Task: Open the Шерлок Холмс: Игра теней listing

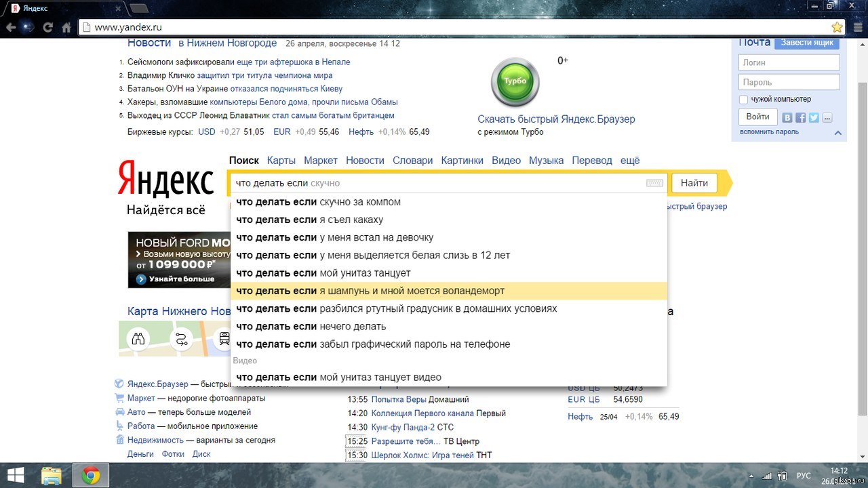Action: click(x=422, y=455)
